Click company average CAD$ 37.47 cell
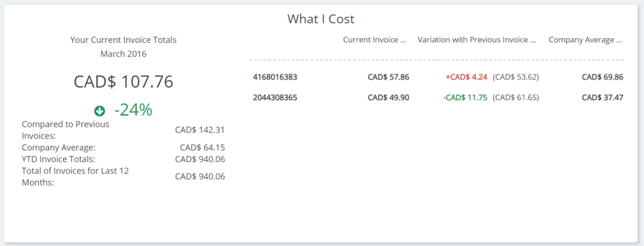 602,97
